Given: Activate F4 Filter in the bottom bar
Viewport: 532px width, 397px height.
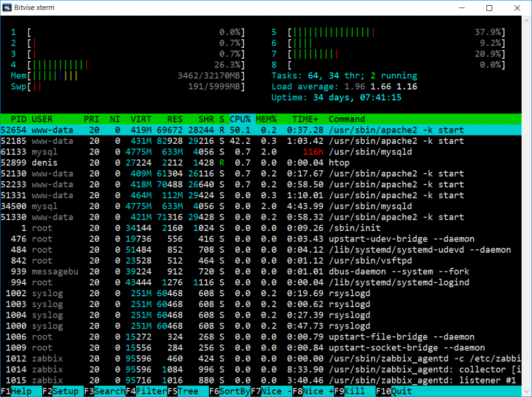Looking at the screenshot, I should [x=147, y=391].
